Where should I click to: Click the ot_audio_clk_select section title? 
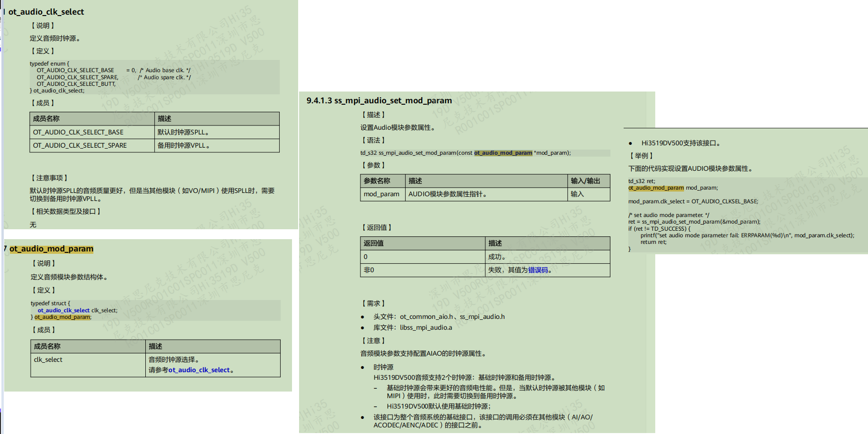click(x=46, y=12)
